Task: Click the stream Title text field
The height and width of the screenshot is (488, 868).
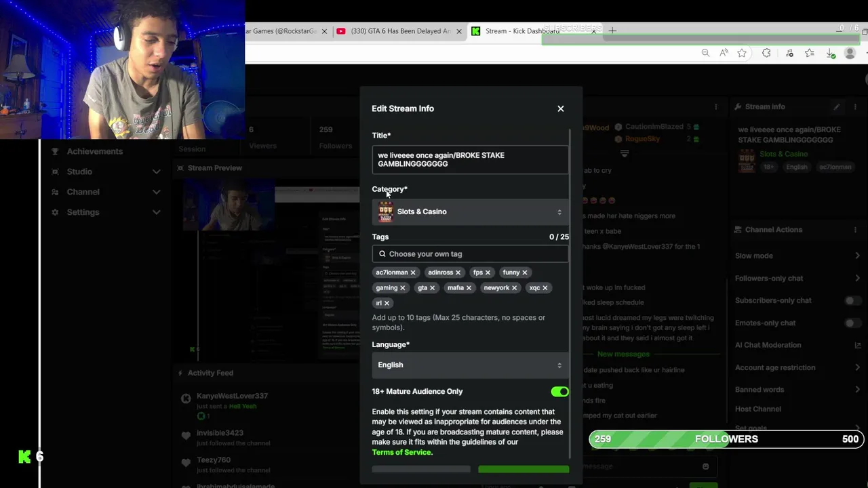Action: tap(471, 160)
